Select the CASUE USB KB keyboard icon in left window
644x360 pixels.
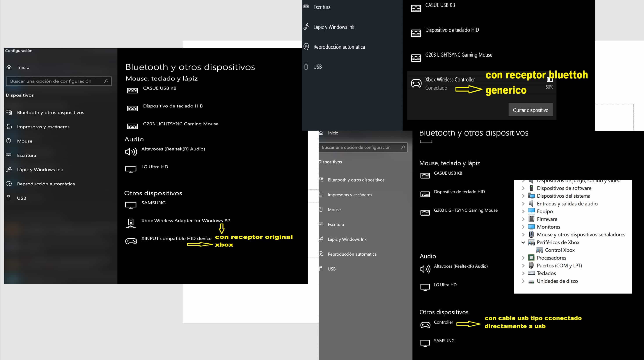132,91
